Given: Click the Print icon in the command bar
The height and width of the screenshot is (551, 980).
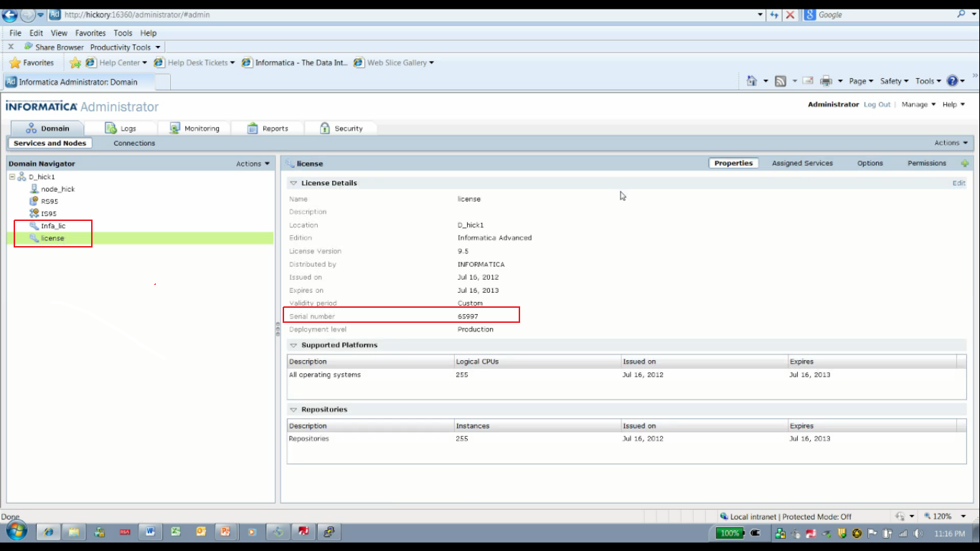Looking at the screenshot, I should pos(826,81).
